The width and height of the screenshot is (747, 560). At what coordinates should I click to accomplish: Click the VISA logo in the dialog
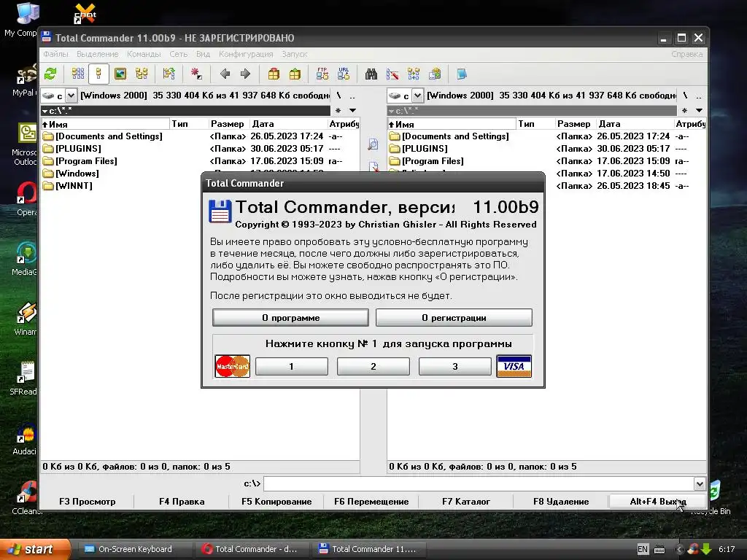coord(514,366)
